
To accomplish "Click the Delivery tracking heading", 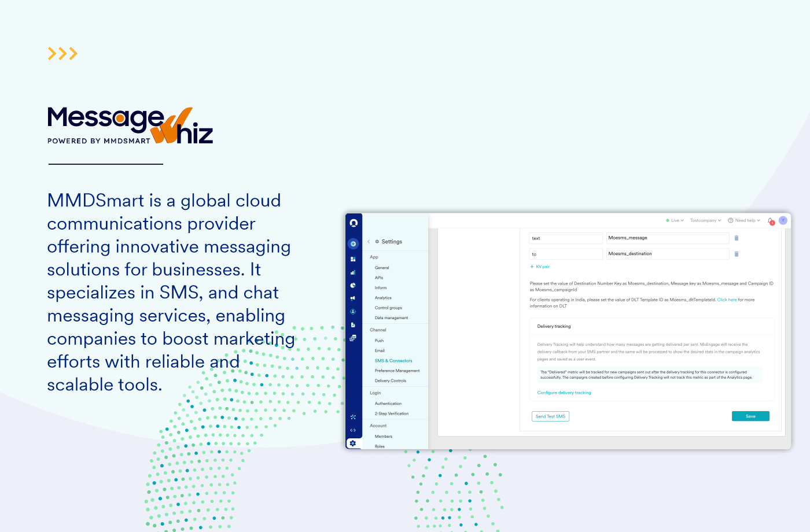I will click(554, 326).
